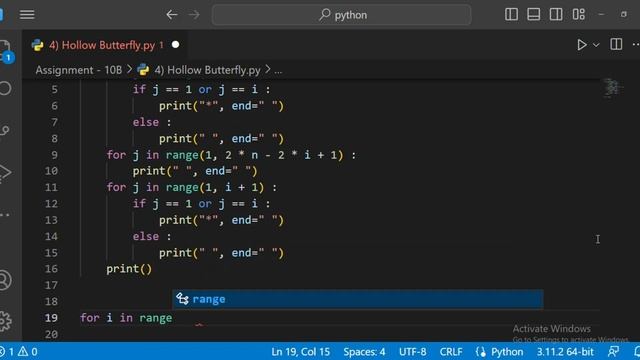Click range method icon in suggestion
Viewport: 640px width, 360px height.
(x=182, y=299)
